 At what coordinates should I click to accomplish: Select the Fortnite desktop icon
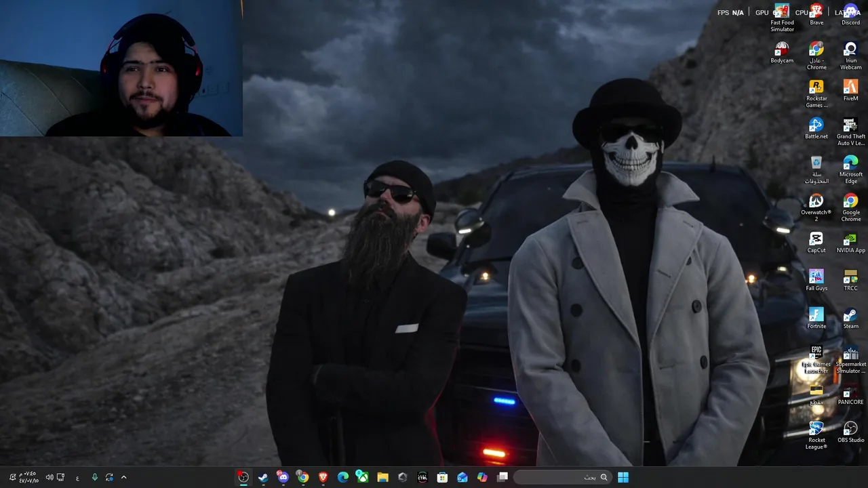[816, 319]
